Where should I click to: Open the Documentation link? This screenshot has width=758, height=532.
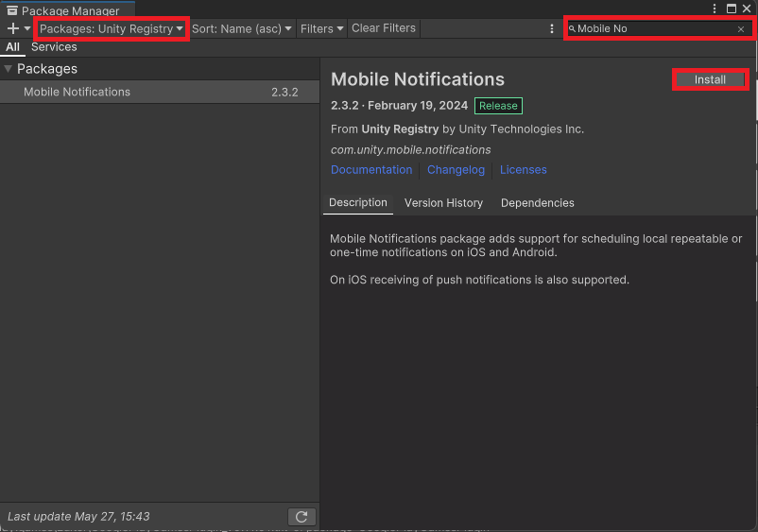(x=371, y=169)
